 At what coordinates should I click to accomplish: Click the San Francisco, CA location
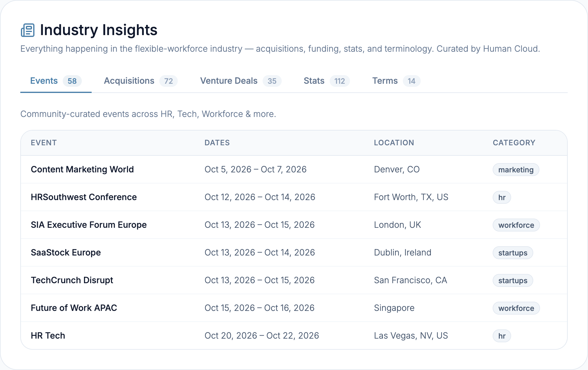411,280
